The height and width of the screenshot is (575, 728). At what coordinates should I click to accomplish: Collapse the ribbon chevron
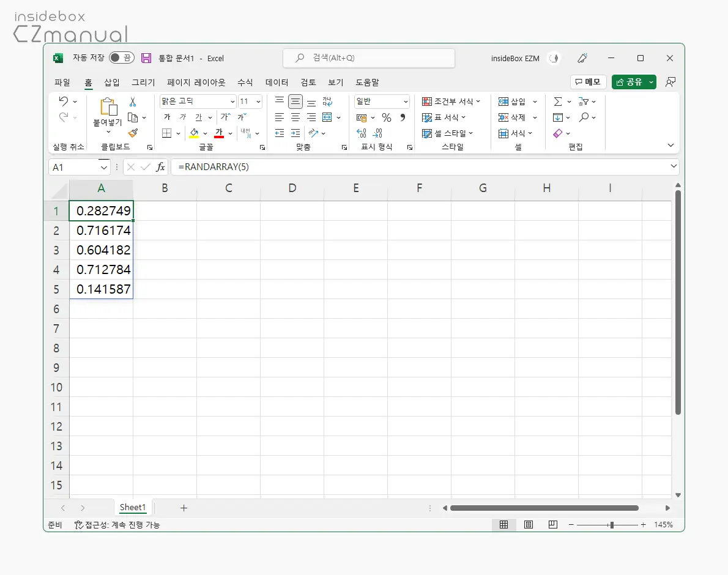[x=670, y=145]
